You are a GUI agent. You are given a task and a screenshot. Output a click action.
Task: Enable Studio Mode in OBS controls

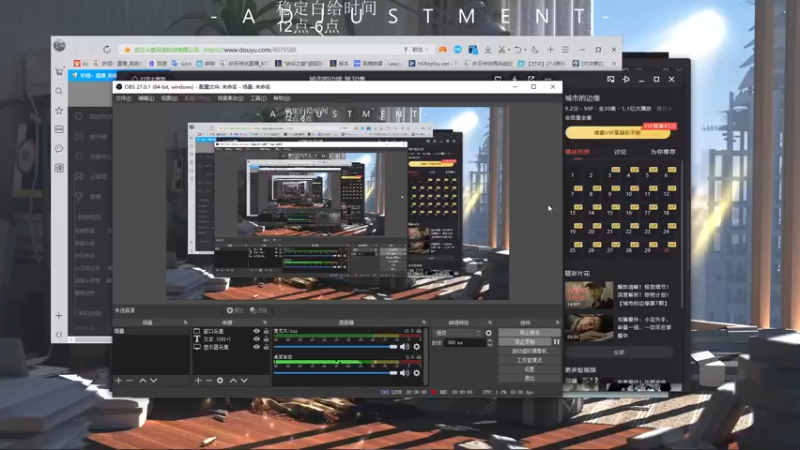pyautogui.click(x=529, y=360)
